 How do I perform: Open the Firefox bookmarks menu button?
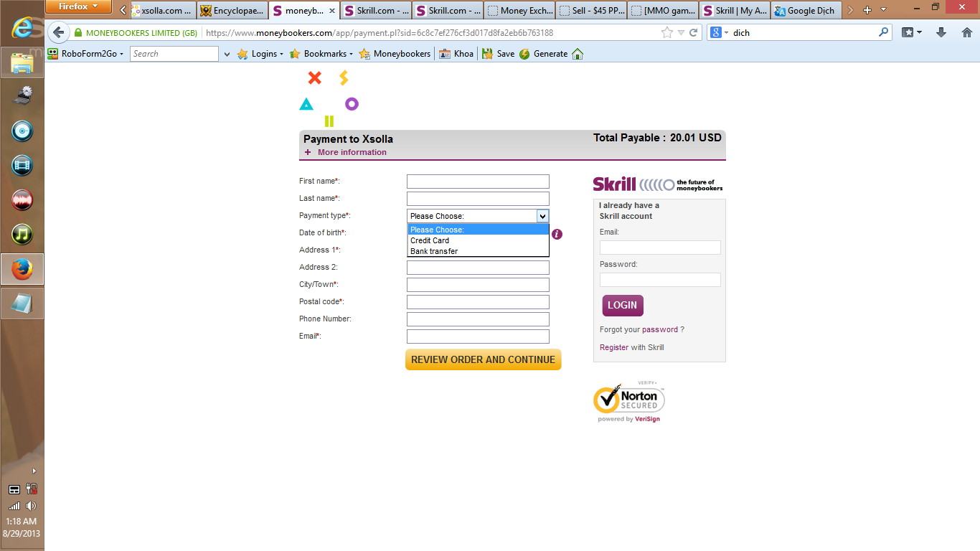(911, 32)
